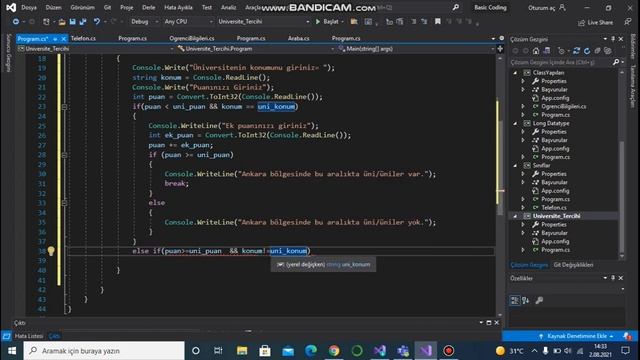Click the solution/folder view switch icon in Çözüm Gezgini
Viewport: 640px width, 360px height.
pos(547,51)
